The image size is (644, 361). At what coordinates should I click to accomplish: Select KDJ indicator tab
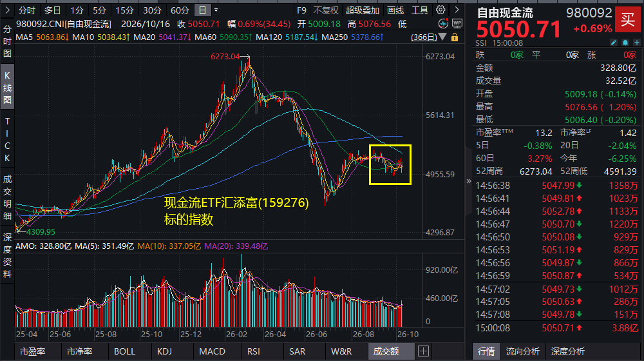coord(165,351)
